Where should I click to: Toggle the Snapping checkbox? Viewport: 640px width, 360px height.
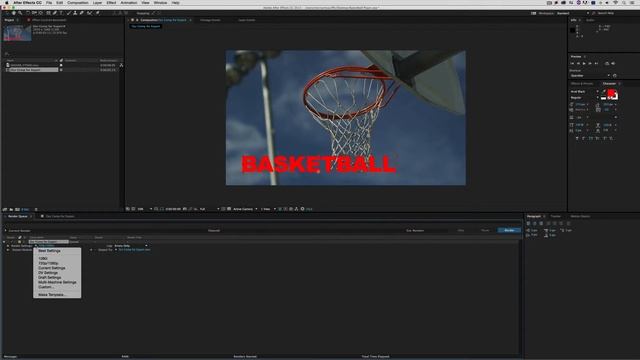click(x=143, y=13)
